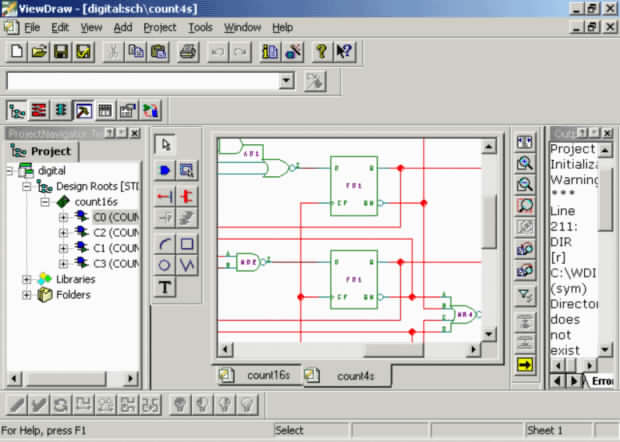Click the schematic vertical scrollbar down arrow
This screenshot has width=620, height=442.
click(489, 334)
